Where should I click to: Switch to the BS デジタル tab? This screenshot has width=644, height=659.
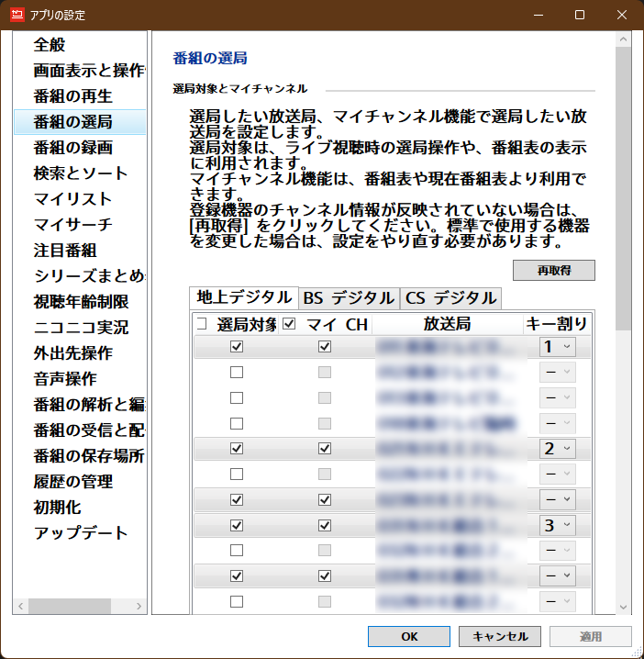click(x=349, y=297)
